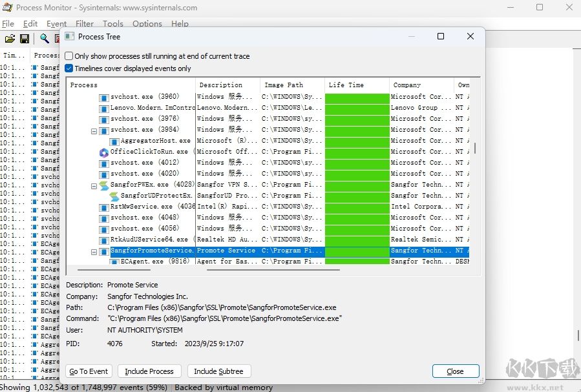Viewport: 581px width, 392px height.
Task: Open the Options menu
Action: pos(147,24)
